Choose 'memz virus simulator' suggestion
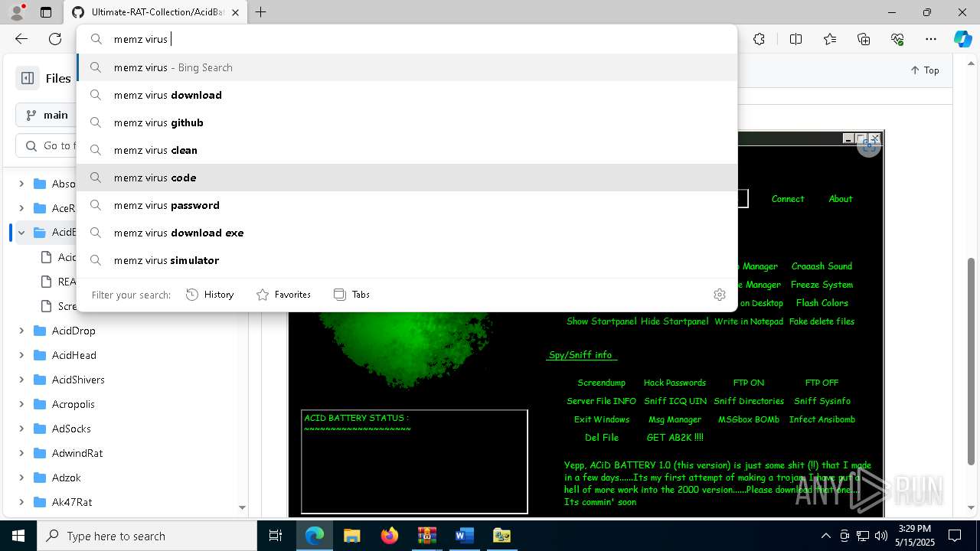 click(x=407, y=260)
